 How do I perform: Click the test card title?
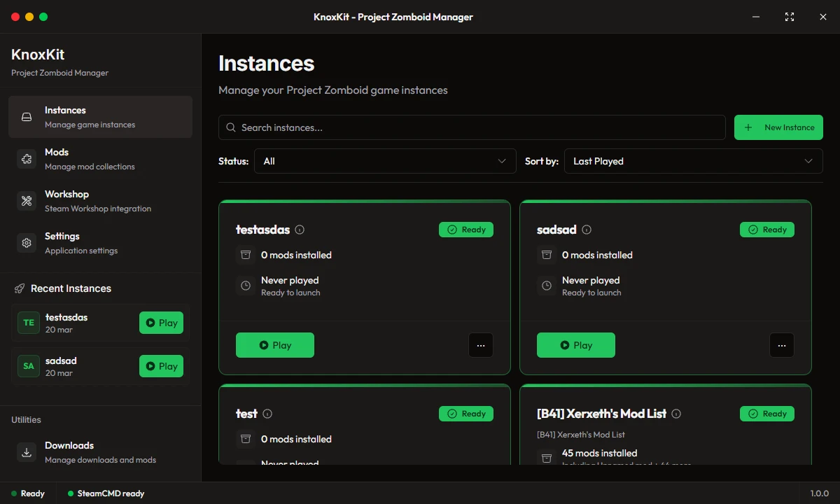pos(246,414)
